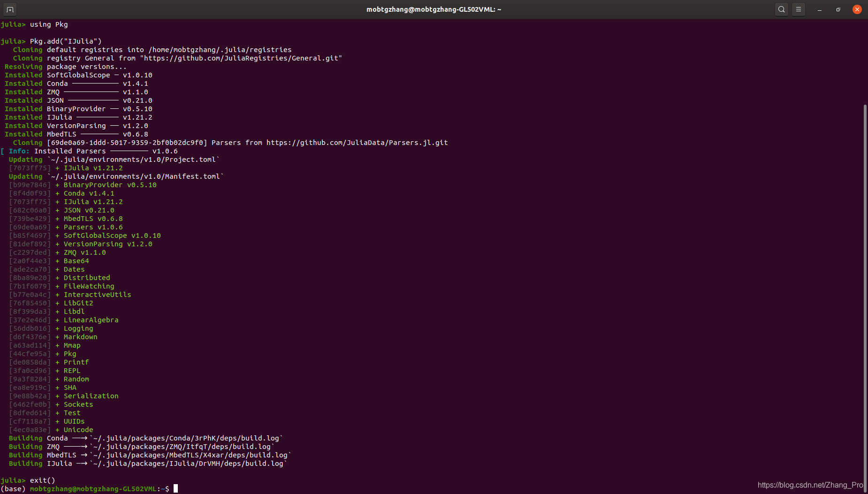The height and width of the screenshot is (494, 868).
Task: Click the Parsers.jl.git GitHub URL
Action: coord(357,143)
